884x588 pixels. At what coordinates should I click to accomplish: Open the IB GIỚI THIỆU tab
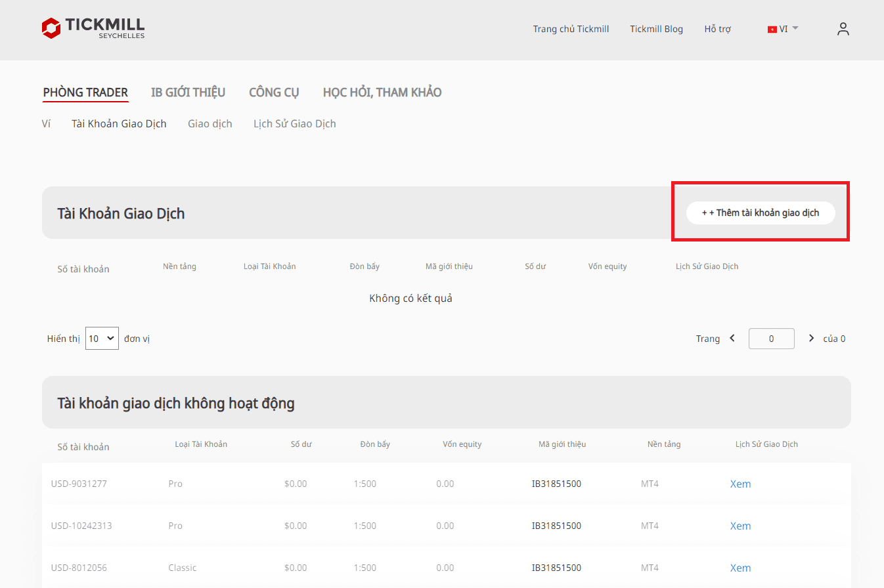click(x=188, y=93)
